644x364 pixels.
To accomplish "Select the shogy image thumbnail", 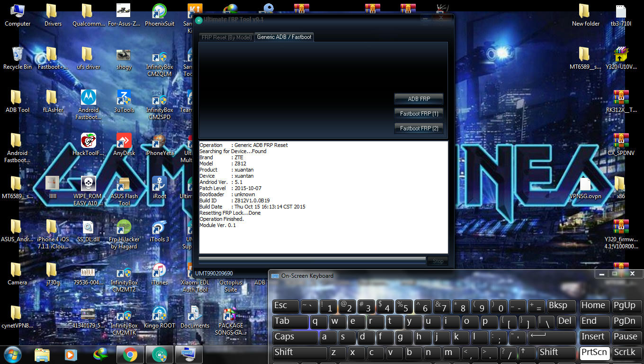I will point(124,58).
